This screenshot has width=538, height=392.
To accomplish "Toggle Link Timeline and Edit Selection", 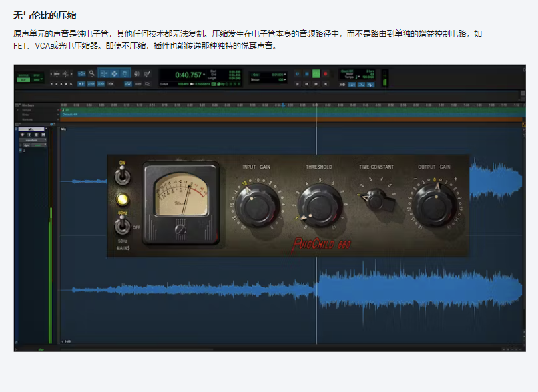I will tap(91, 83).
